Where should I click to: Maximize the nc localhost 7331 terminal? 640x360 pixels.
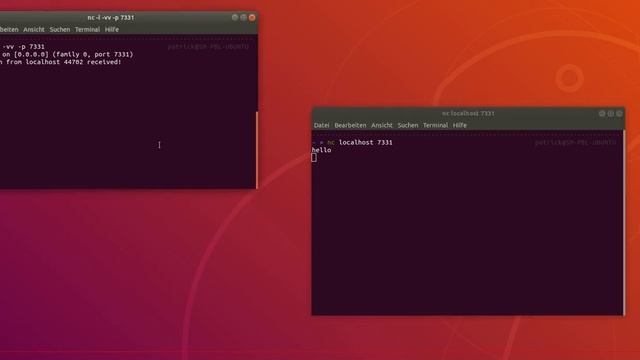(611, 113)
